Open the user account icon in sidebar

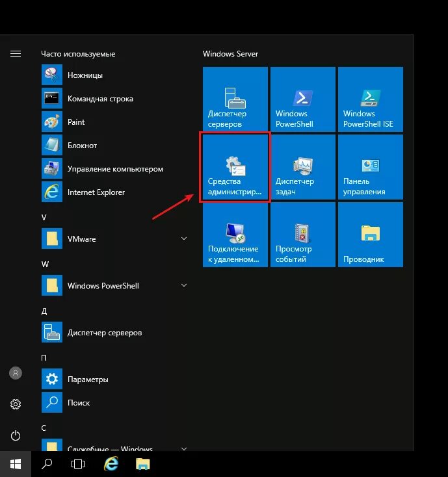[x=16, y=373]
